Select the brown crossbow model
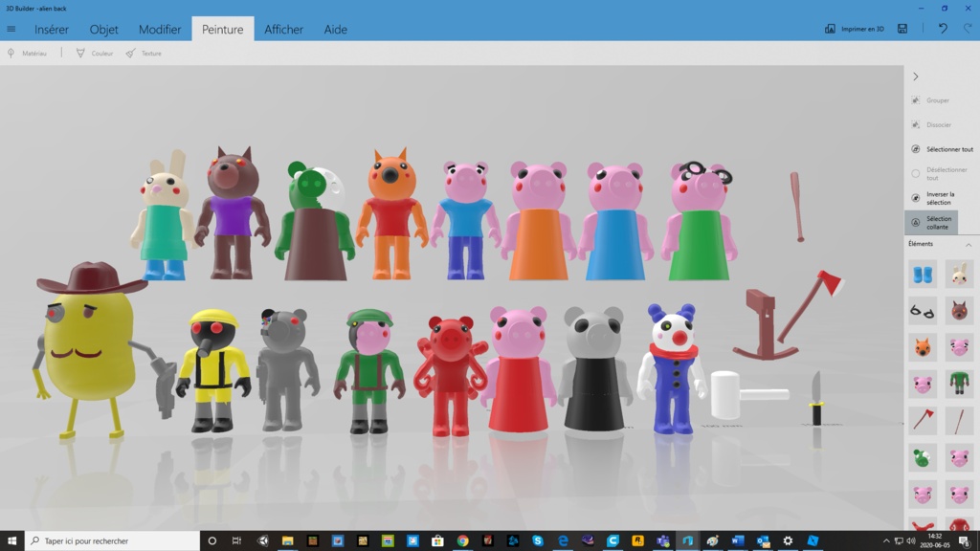Image resolution: width=980 pixels, height=551 pixels. pyautogui.click(x=765, y=325)
